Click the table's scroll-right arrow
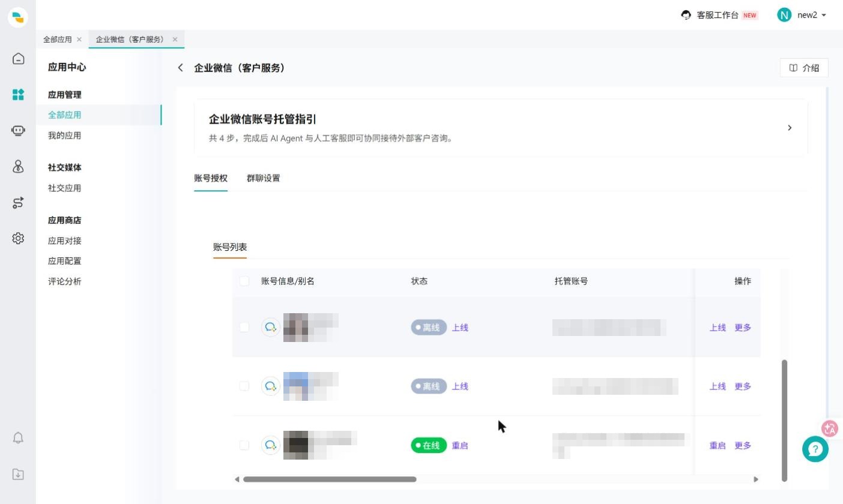 point(756,479)
